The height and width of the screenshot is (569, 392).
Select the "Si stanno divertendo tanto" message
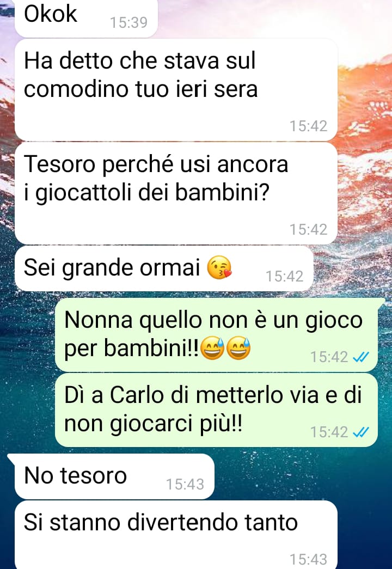pos(176,535)
